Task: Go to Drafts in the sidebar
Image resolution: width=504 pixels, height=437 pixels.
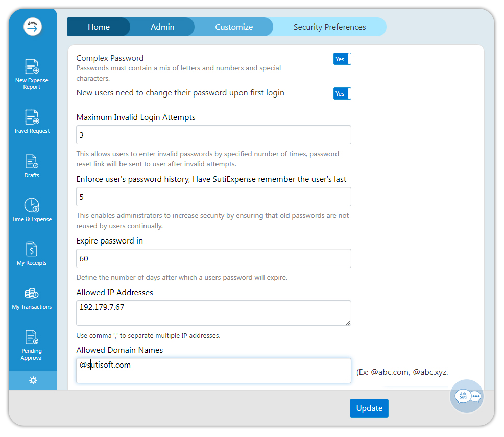Action: point(32,166)
